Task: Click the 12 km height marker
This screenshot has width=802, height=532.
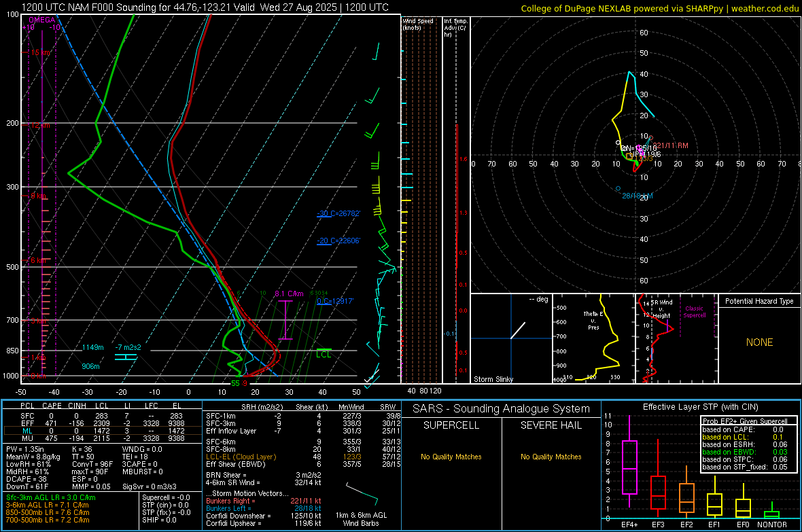Action: tap(40, 125)
